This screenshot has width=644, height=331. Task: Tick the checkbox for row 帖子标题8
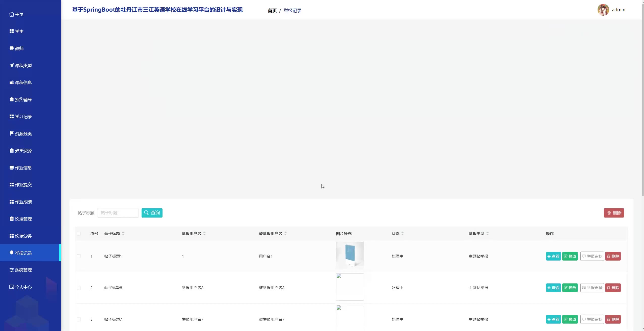coord(79,288)
